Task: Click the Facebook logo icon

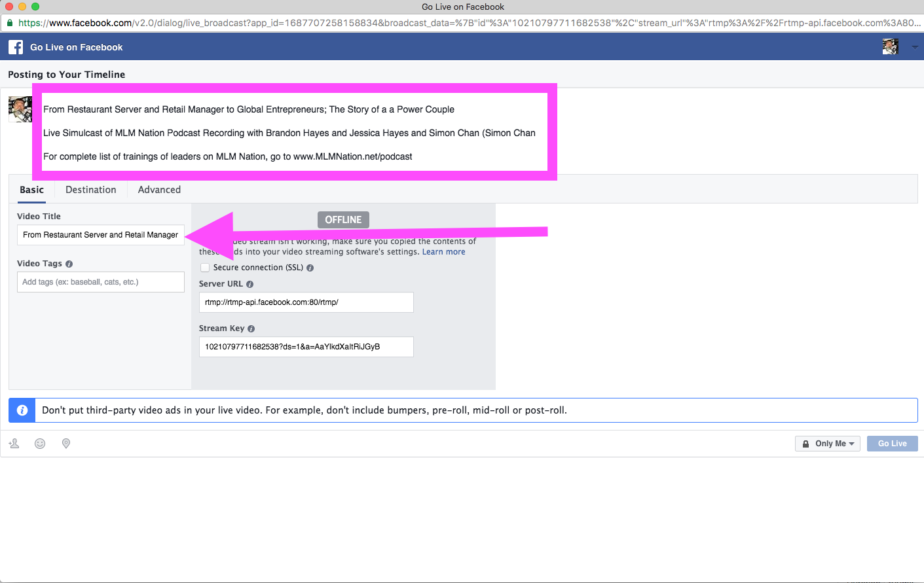Action: tap(16, 47)
